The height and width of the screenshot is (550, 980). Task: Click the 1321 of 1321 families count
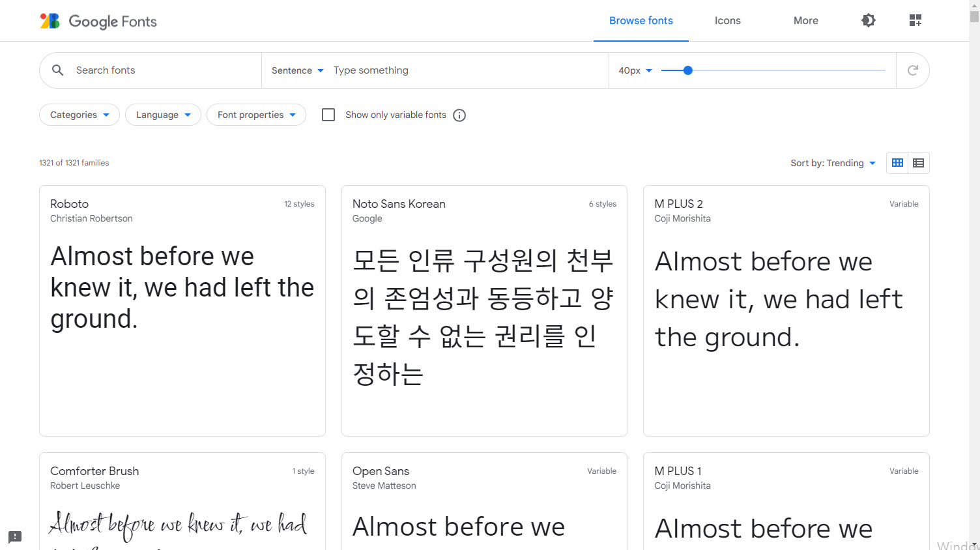[x=74, y=163]
